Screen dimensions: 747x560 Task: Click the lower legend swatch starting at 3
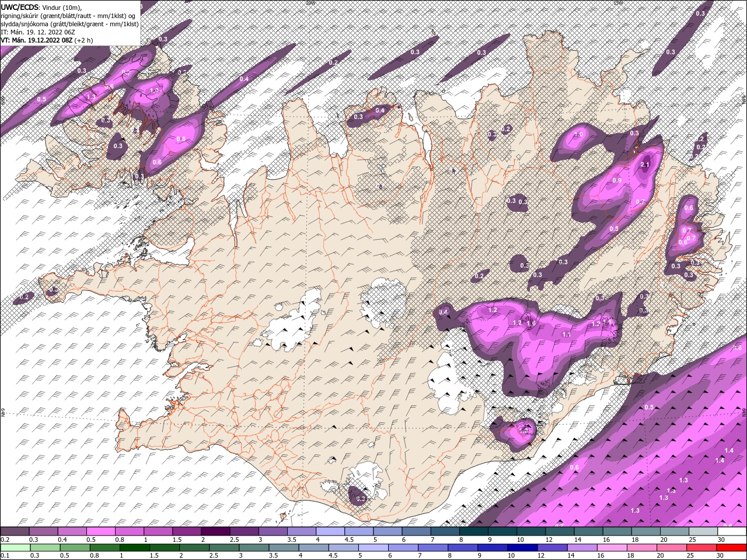pos(253,548)
